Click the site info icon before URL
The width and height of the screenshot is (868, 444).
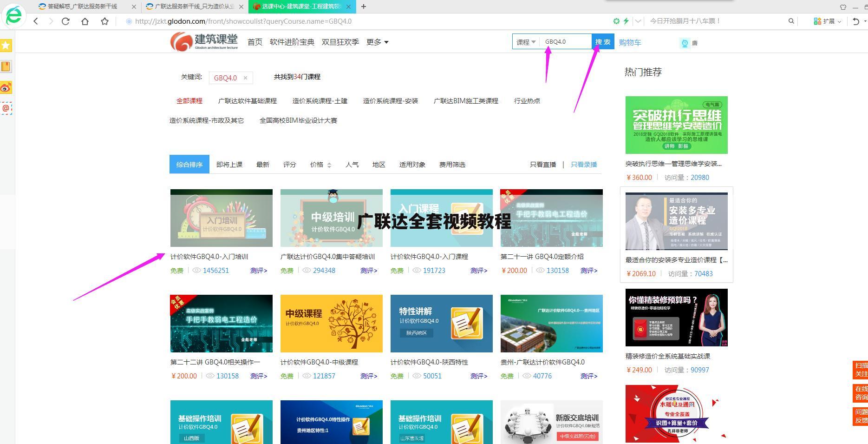(129, 21)
